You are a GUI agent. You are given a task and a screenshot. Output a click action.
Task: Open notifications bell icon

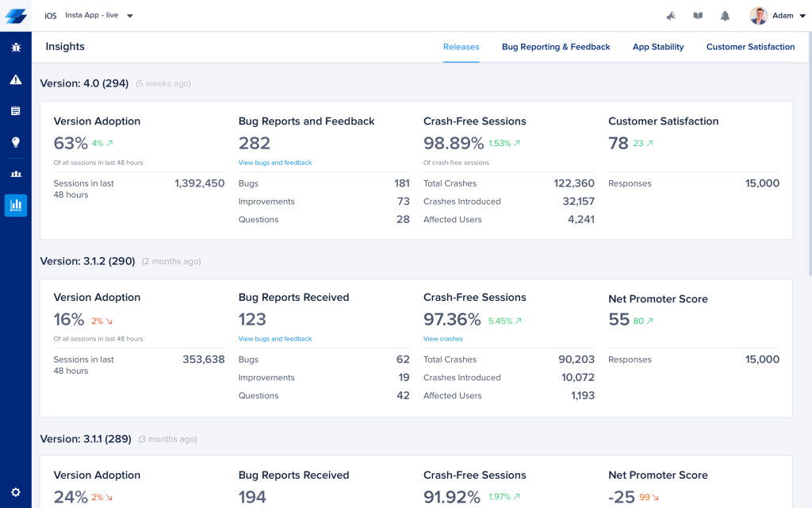[725, 16]
